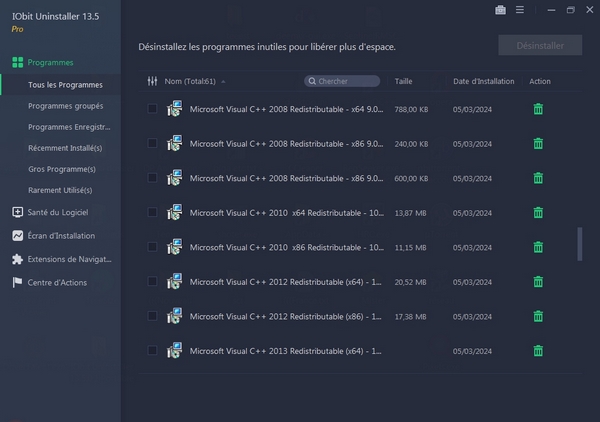
Task: Click the size value 11,15 MB
Action: coord(410,248)
